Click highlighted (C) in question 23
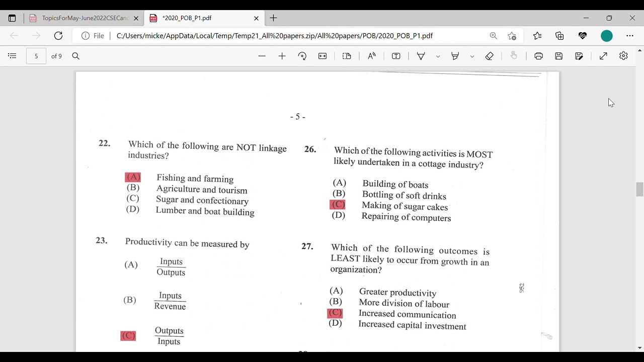The width and height of the screenshot is (644, 362). pos(128,335)
